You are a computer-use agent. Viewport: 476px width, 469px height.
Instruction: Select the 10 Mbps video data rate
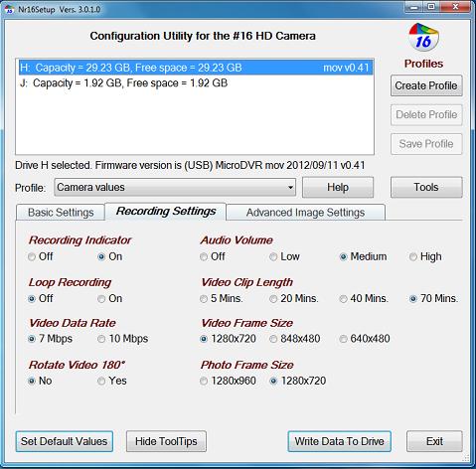pyautogui.click(x=101, y=339)
